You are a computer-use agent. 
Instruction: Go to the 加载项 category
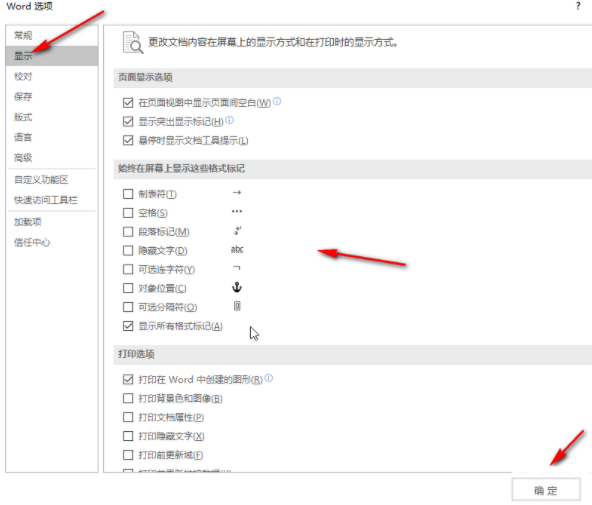click(52, 222)
